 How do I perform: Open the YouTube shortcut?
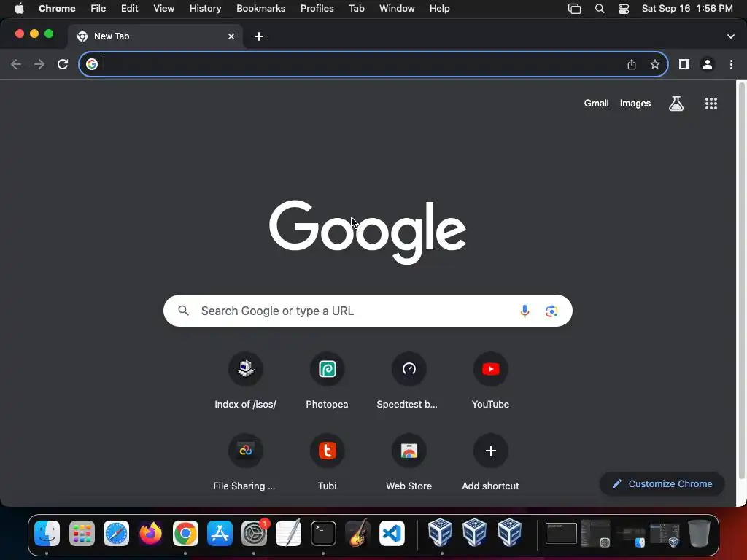(x=491, y=381)
